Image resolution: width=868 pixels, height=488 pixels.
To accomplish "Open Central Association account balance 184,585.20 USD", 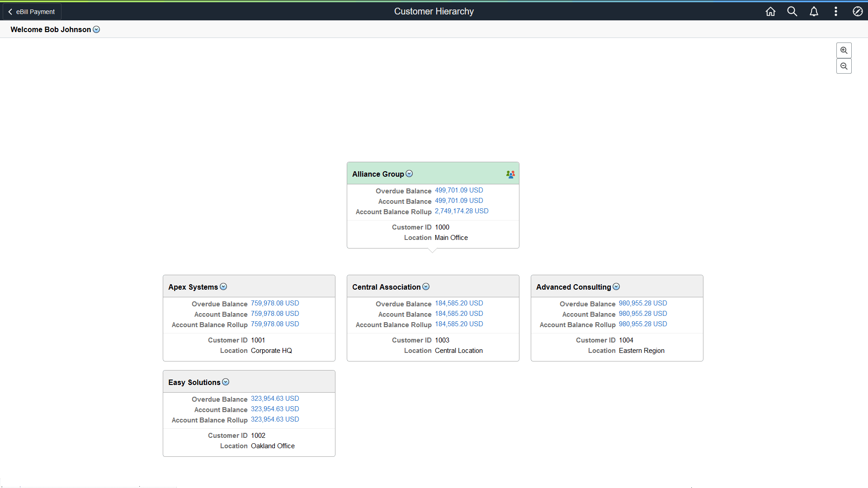I will click(459, 314).
